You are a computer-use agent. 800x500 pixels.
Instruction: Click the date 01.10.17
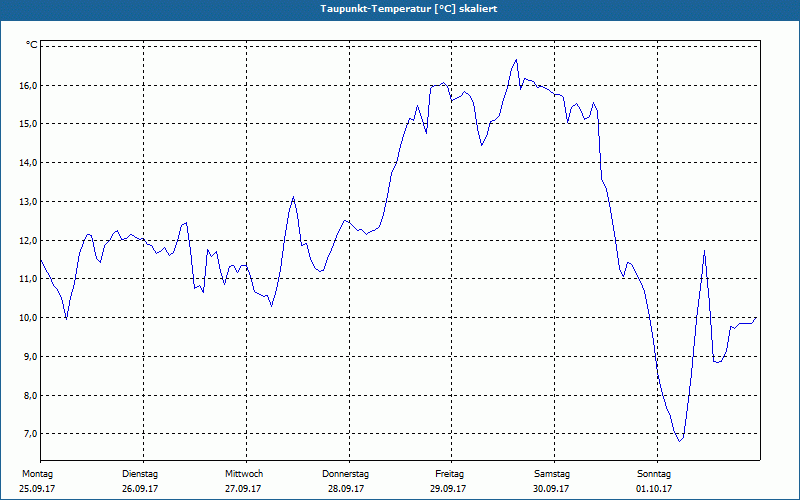(654, 489)
